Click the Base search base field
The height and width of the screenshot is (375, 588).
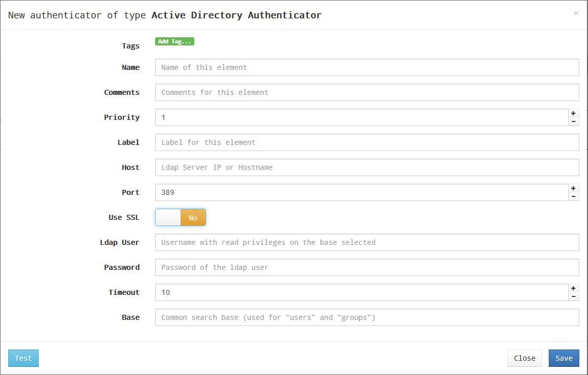(x=367, y=317)
